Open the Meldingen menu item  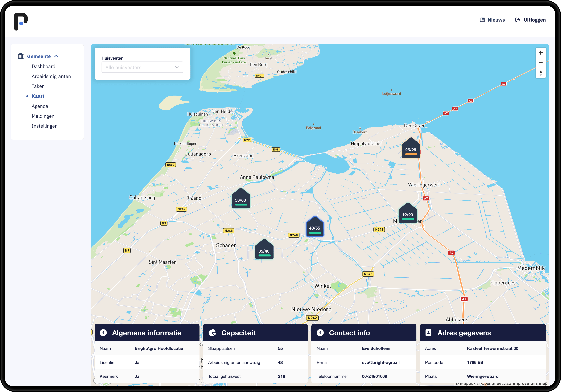click(43, 116)
